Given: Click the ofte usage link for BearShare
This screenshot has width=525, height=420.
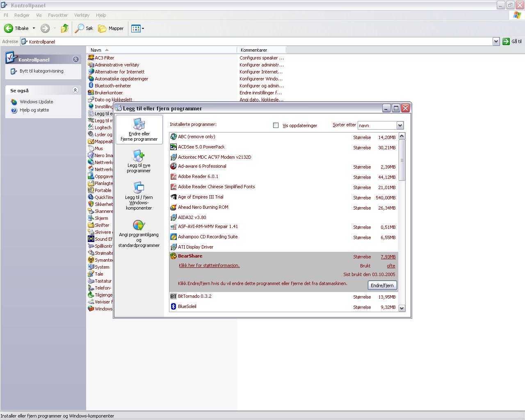Looking at the screenshot, I should pos(391,266).
